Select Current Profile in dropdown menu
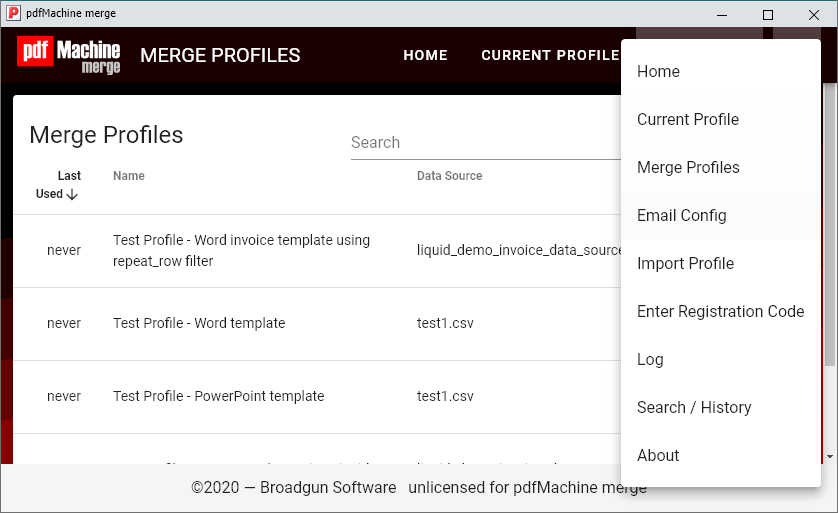This screenshot has height=513, width=838. pyautogui.click(x=688, y=120)
